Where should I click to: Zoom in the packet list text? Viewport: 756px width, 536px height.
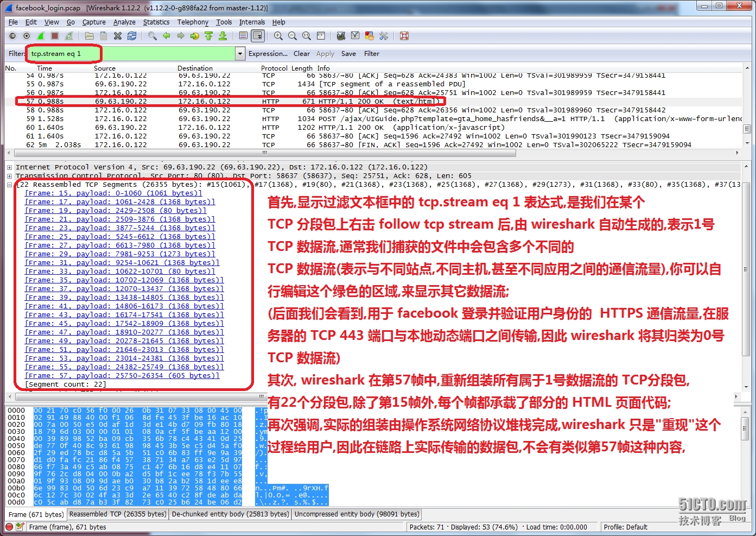tap(278, 36)
